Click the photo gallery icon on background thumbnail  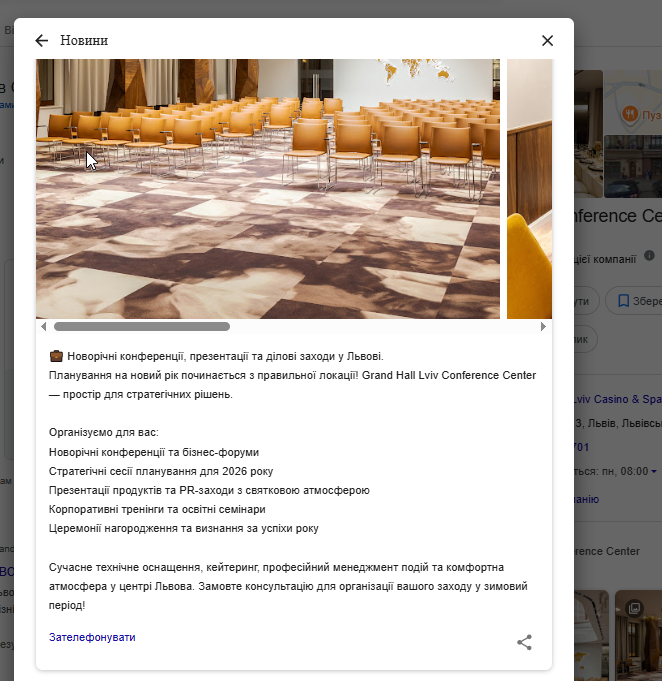pos(634,608)
